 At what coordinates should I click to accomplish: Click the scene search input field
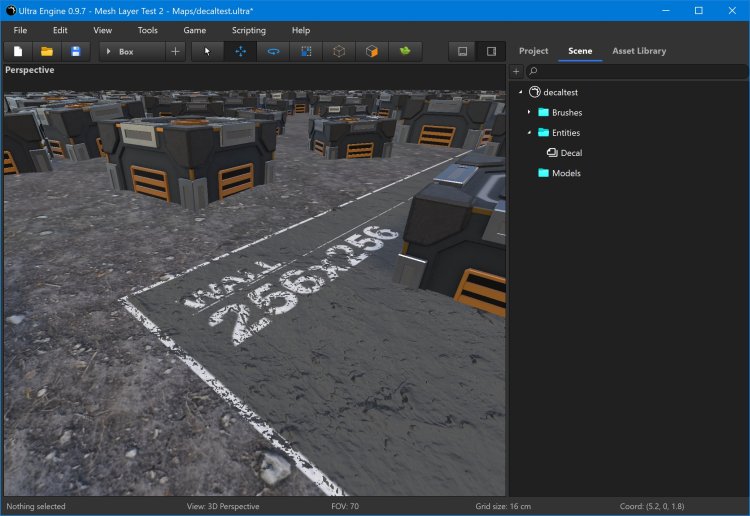click(636, 72)
